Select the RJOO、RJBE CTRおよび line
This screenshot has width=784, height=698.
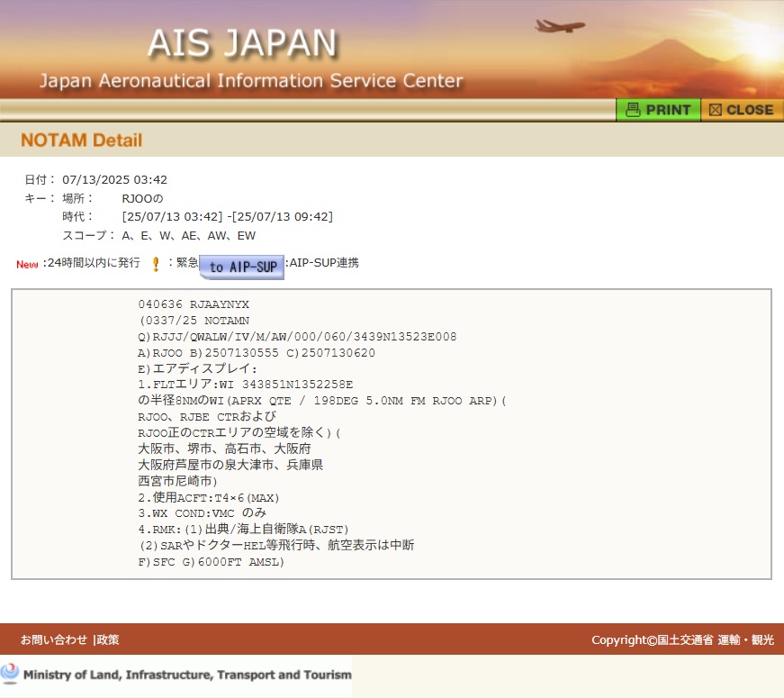(x=207, y=417)
